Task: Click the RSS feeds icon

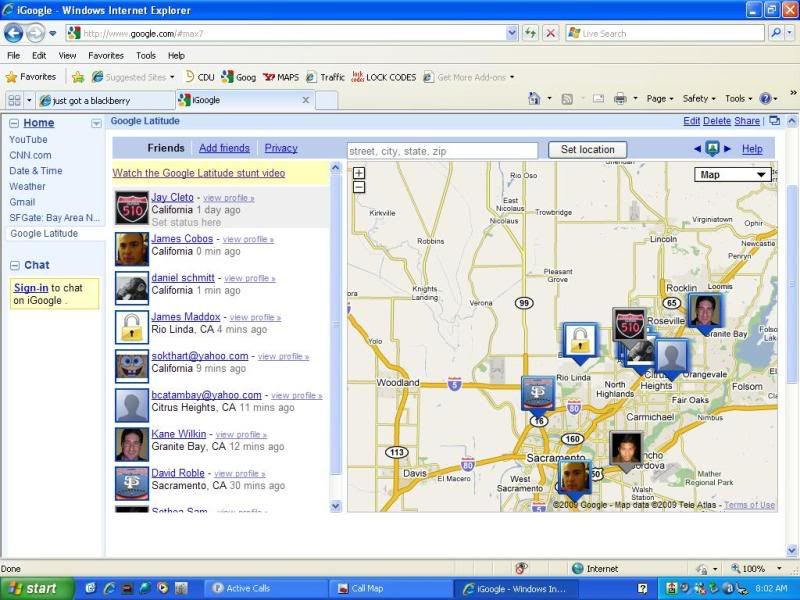Action: coord(567,99)
